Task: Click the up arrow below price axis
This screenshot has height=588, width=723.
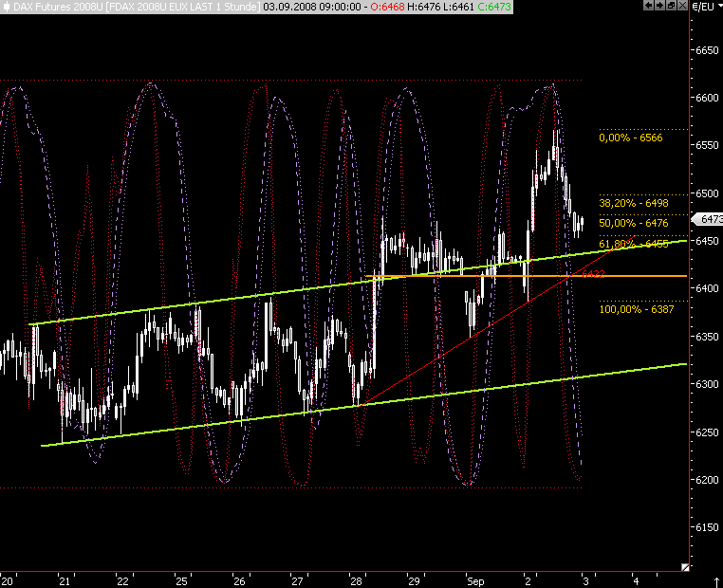Action: pos(716,582)
